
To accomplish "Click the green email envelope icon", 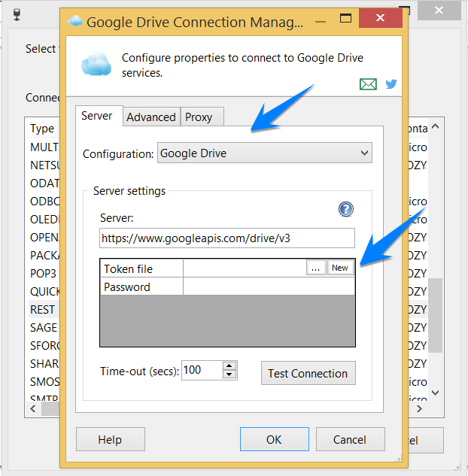I will click(x=368, y=84).
